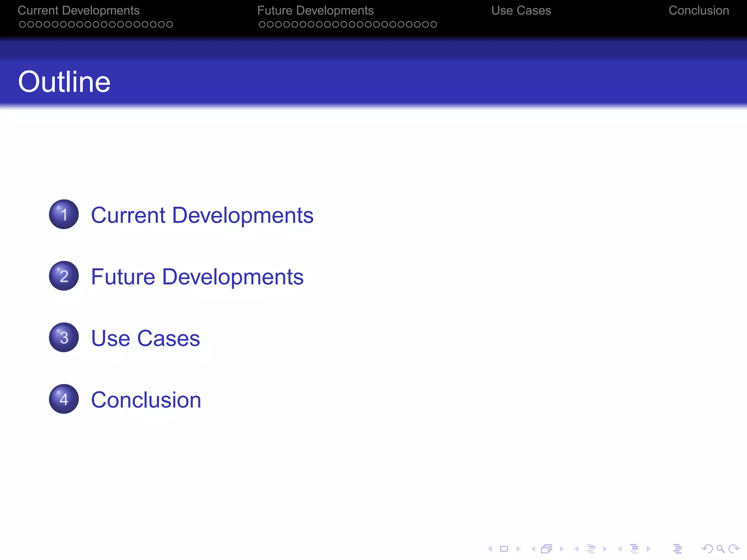Follow the Use Cases outline link

pyautogui.click(x=146, y=338)
